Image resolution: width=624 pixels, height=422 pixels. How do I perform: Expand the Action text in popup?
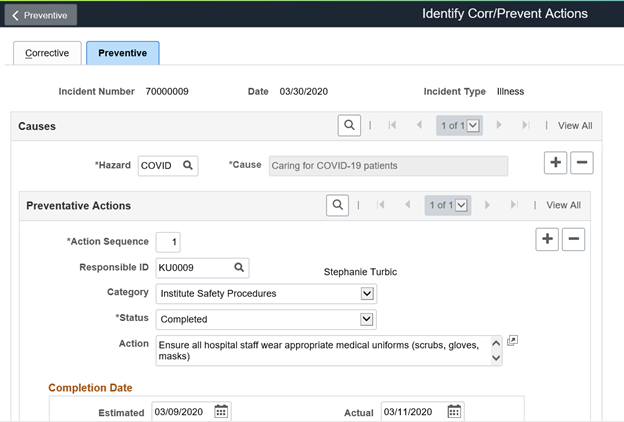[x=512, y=341]
